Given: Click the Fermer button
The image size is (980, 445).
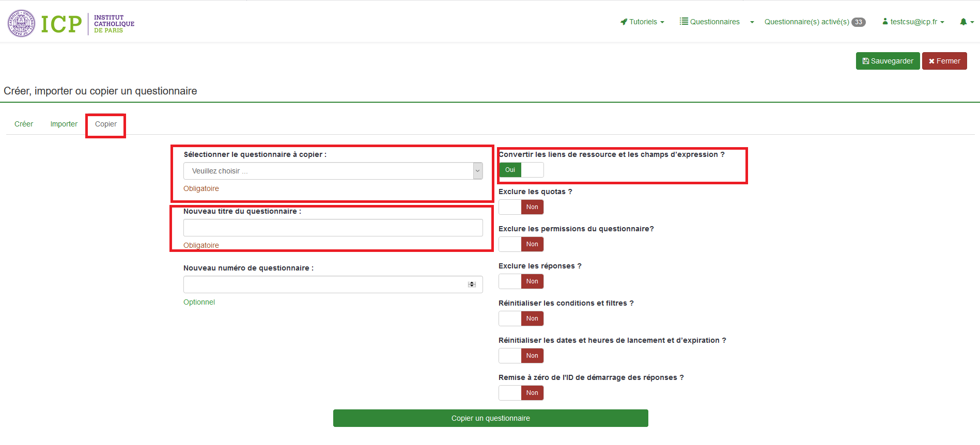Looking at the screenshot, I should pos(944,61).
